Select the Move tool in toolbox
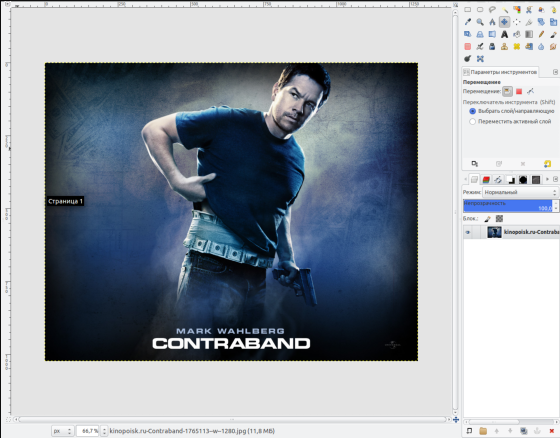The image size is (560, 438). pyautogui.click(x=504, y=22)
